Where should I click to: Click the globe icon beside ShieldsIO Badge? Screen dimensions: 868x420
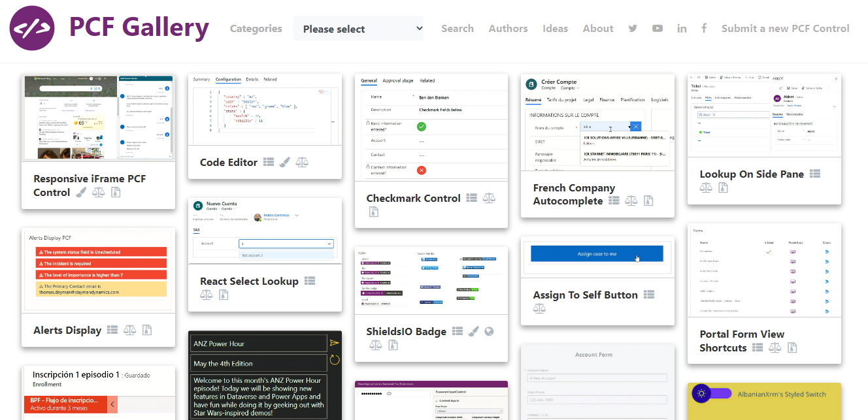click(x=488, y=331)
